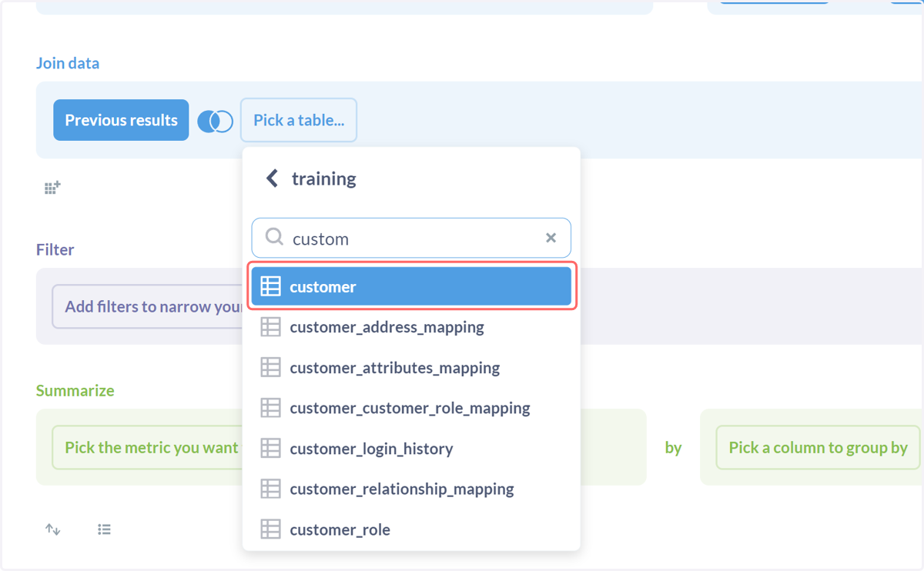Click Pick the metric you want
924x571 pixels.
[148, 447]
